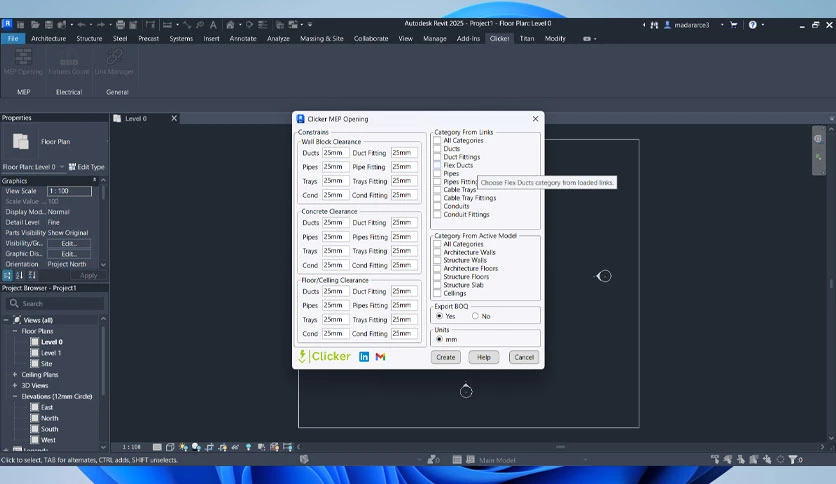This screenshot has width=836, height=484.
Task: Click the Print icon in quick access toolbar
Action: 120,25
